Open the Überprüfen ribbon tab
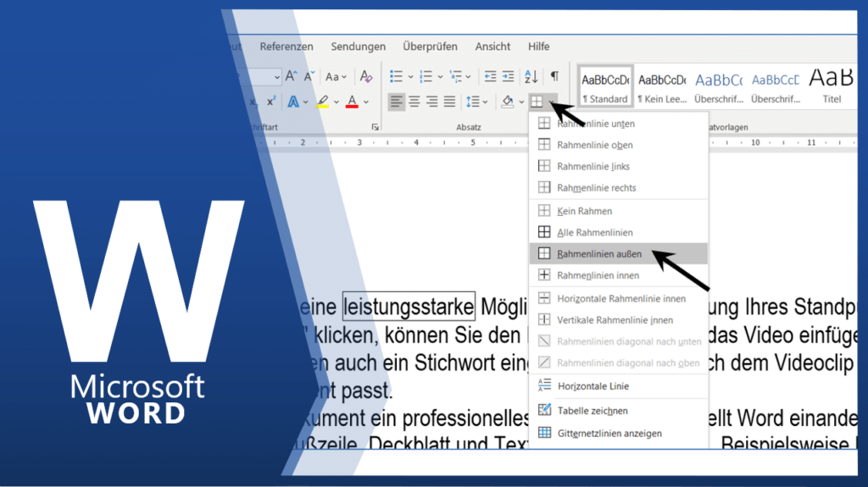The width and height of the screenshot is (868, 487). click(x=430, y=47)
